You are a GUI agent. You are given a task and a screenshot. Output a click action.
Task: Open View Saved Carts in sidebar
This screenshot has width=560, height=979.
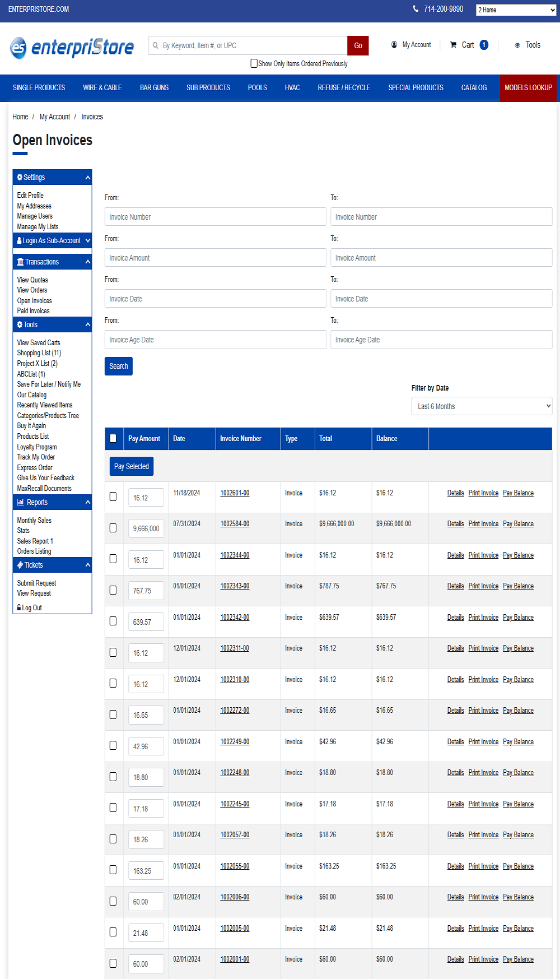pos(39,342)
